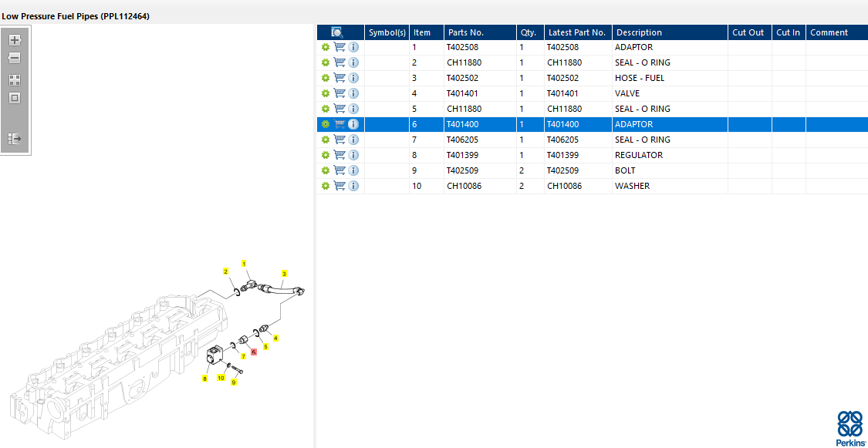Show info for HOSE - FUEL row

pyautogui.click(x=353, y=78)
